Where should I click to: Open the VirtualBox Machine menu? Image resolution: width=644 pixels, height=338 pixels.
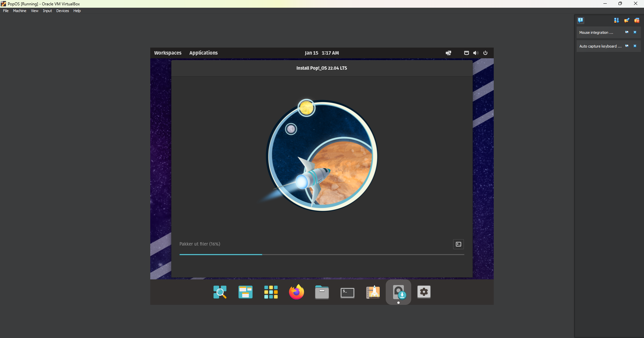pos(19,11)
